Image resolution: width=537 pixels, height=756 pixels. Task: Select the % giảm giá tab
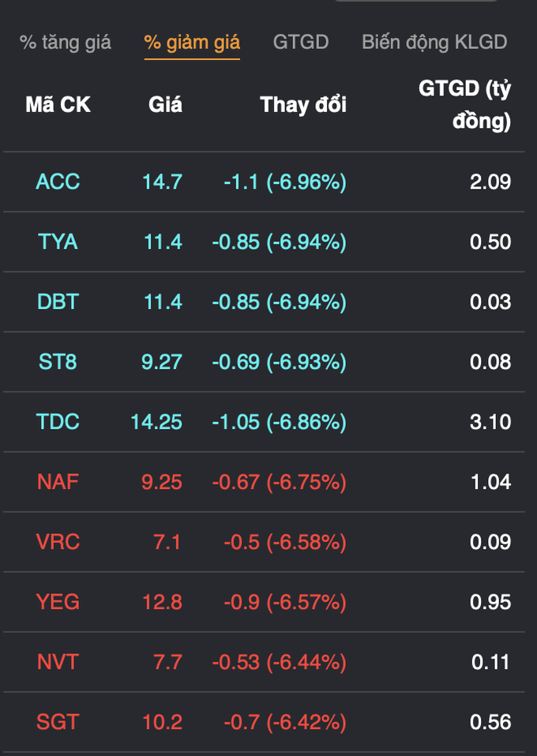(x=192, y=43)
